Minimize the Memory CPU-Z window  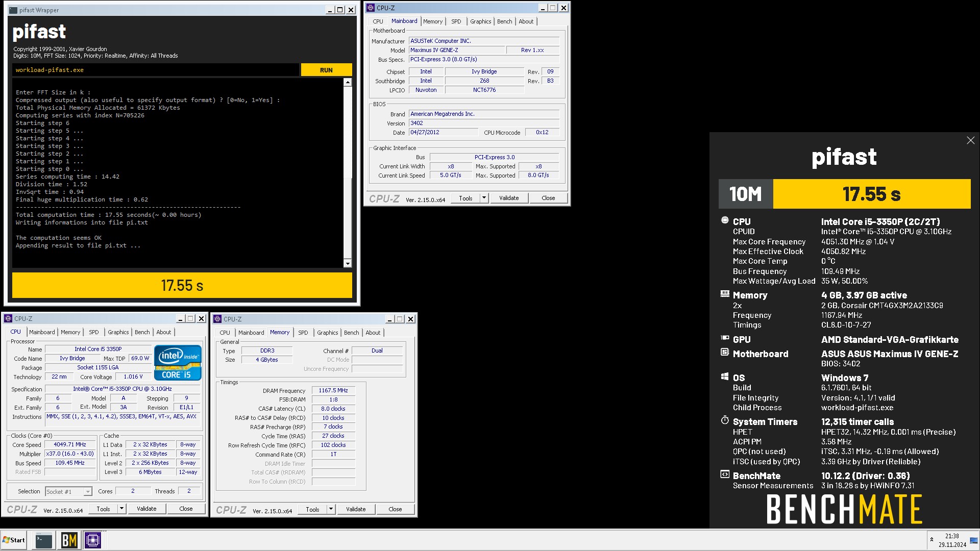(x=389, y=319)
